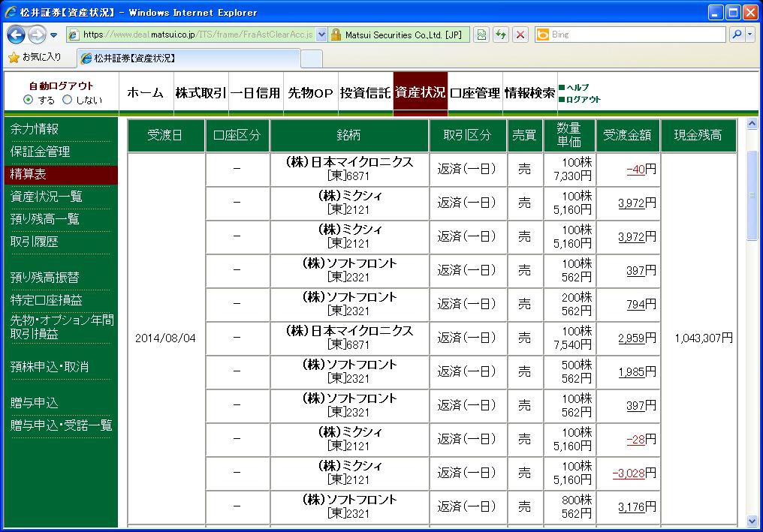Viewport: 763px width, 532px height.
Task: Click the 3,176円 settlement amount link
Action: 632,507
